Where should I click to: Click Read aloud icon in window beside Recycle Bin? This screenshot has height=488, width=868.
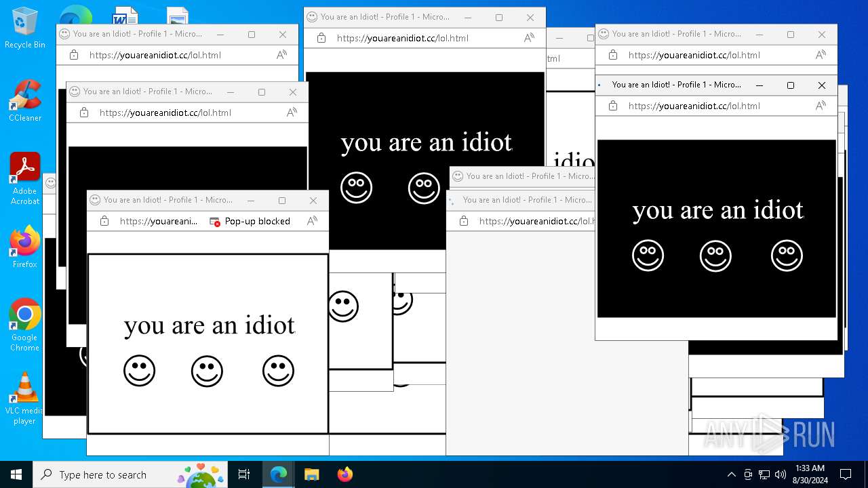pyautogui.click(x=281, y=55)
